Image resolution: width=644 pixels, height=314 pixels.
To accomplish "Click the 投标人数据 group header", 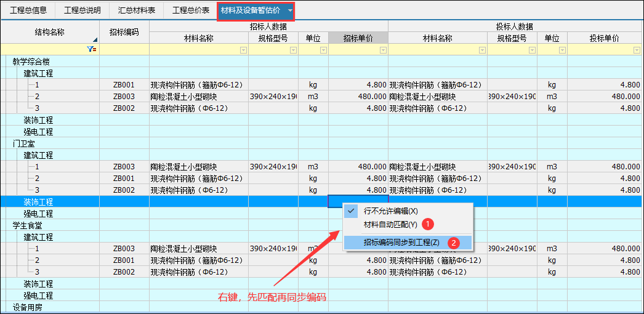I will pyautogui.click(x=515, y=26).
